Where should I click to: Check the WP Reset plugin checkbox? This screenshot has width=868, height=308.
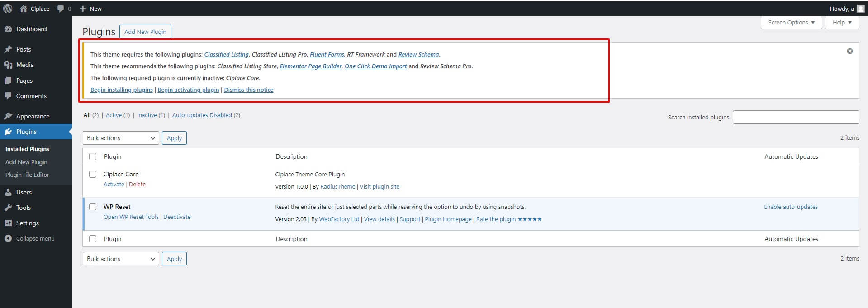[93, 207]
